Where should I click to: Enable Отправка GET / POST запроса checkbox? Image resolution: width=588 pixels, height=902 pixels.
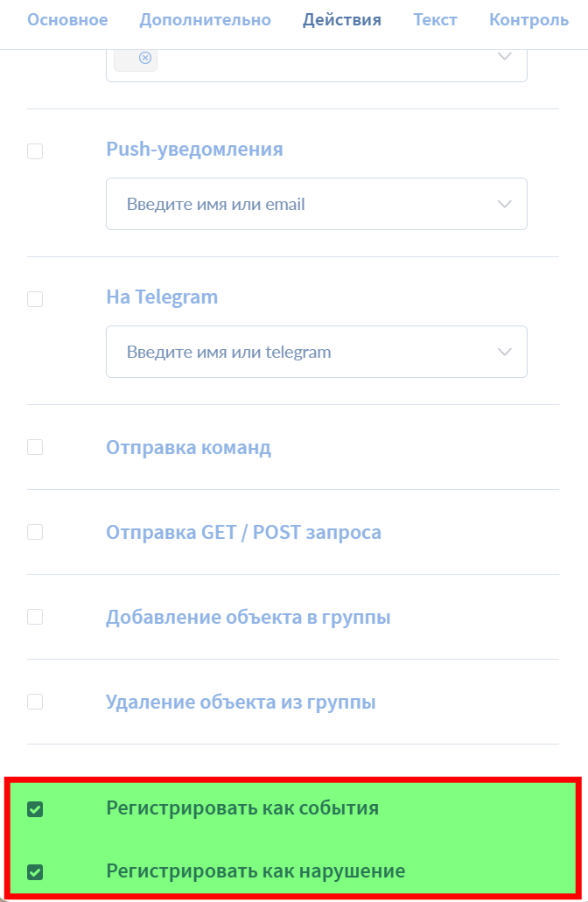[35, 532]
